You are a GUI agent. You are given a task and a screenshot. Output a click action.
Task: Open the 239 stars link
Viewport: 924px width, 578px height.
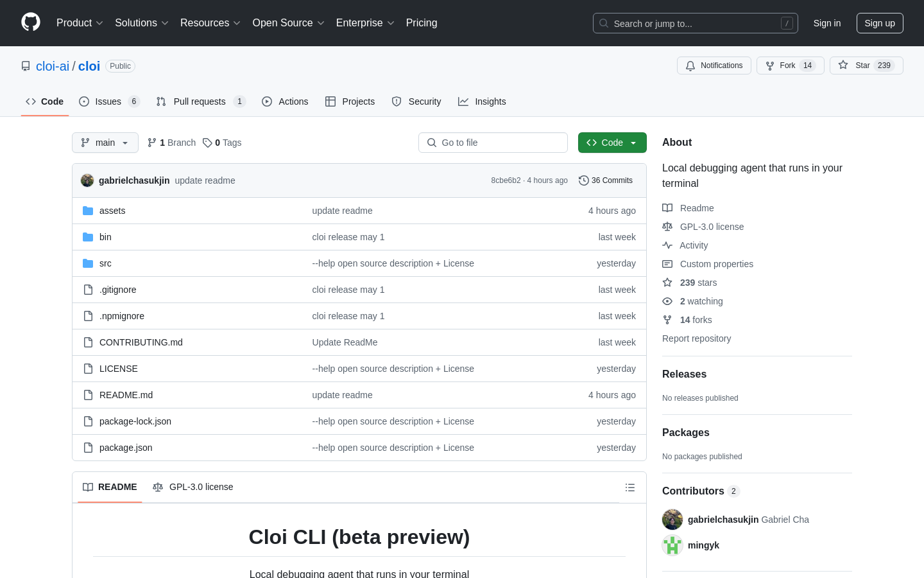698,283
